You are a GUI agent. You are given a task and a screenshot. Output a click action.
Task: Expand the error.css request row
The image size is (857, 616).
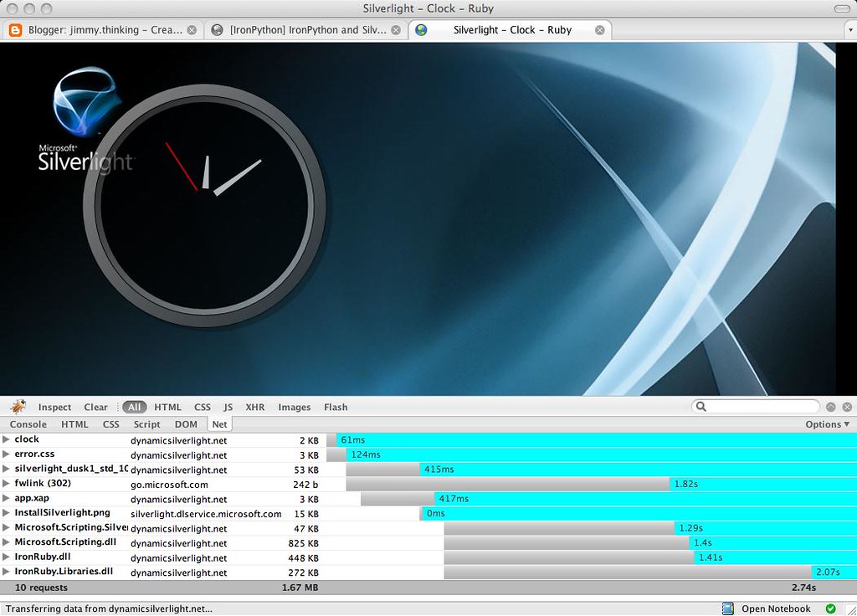coord(6,454)
